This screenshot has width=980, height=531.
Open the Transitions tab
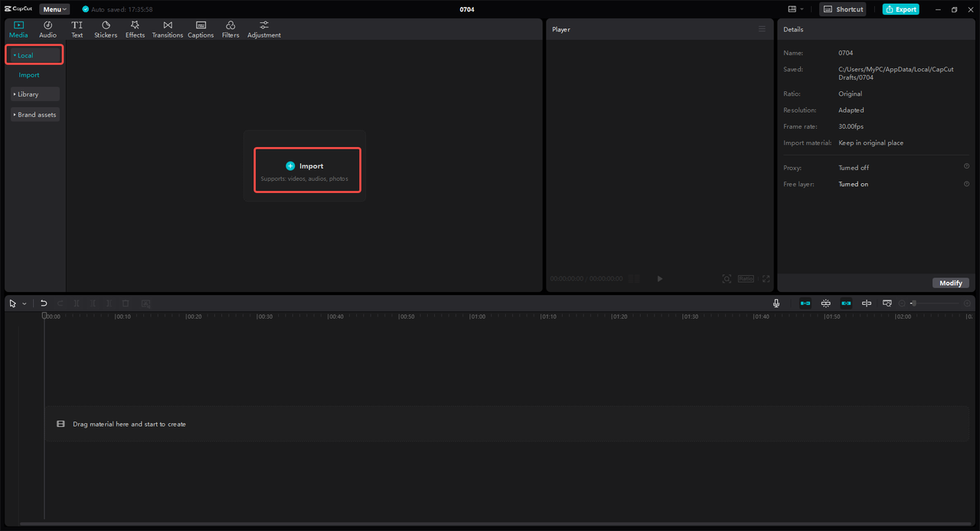tap(168, 30)
